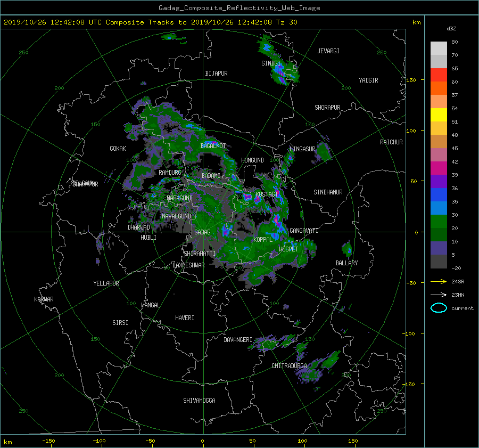Click the dBZ legend heading
479x448 pixels.
[451, 28]
